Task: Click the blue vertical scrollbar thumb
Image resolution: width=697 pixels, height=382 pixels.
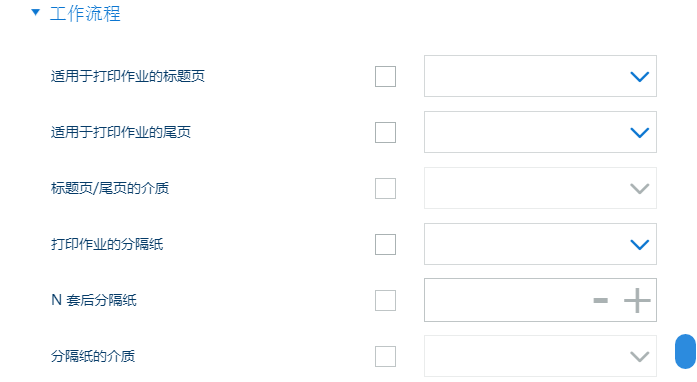Action: [685, 352]
